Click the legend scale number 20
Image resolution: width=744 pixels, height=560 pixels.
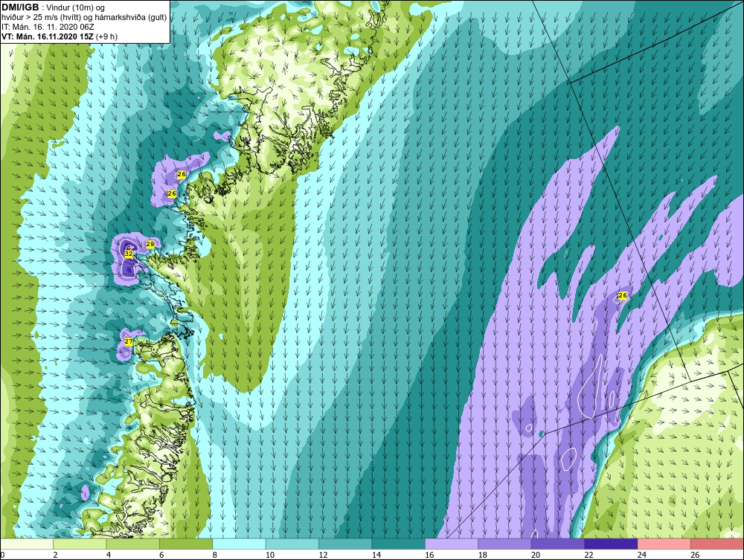[535, 555]
